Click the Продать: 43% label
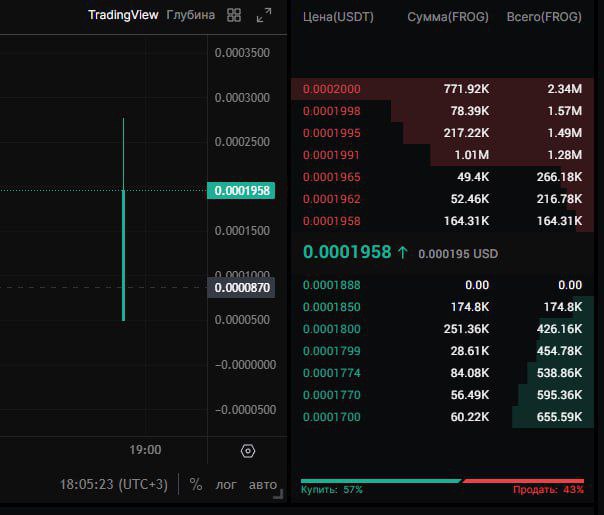 [x=549, y=490]
